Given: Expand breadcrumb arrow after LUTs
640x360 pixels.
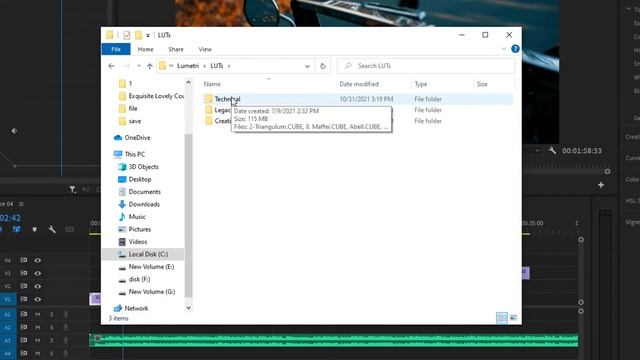Looking at the screenshot, I should point(229,66).
